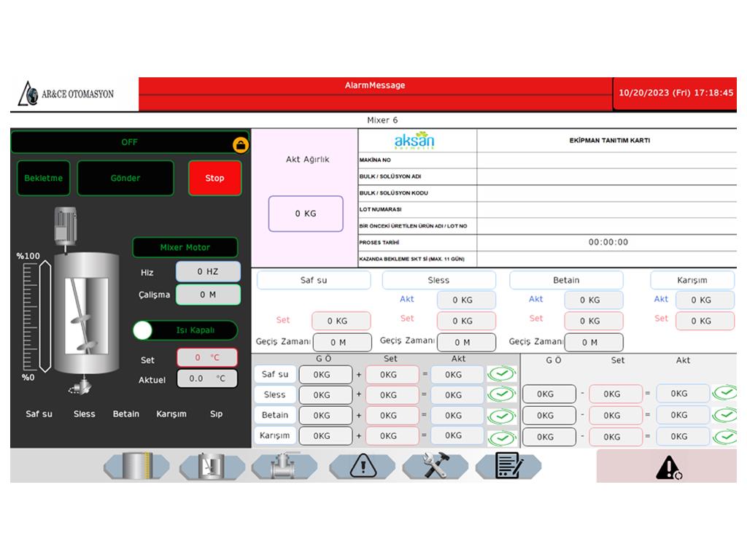Viewport: 747px width, 560px height.
Task: Click the Aktuel 0.0 °C value
Action: pos(207,378)
